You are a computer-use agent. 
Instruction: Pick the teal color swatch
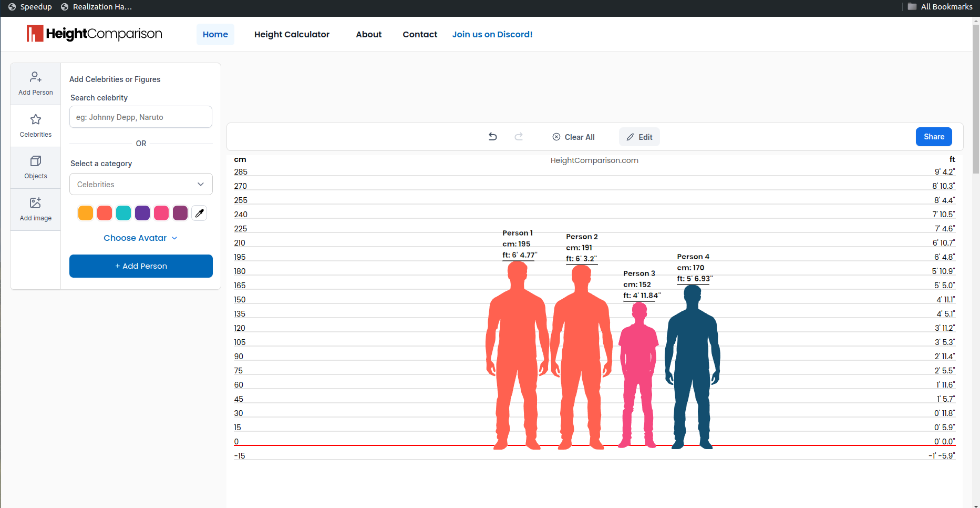pyautogui.click(x=123, y=213)
